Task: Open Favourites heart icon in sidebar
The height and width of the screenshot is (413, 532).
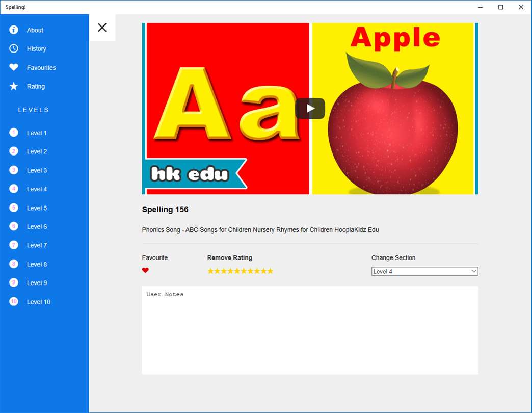Action: [14, 67]
